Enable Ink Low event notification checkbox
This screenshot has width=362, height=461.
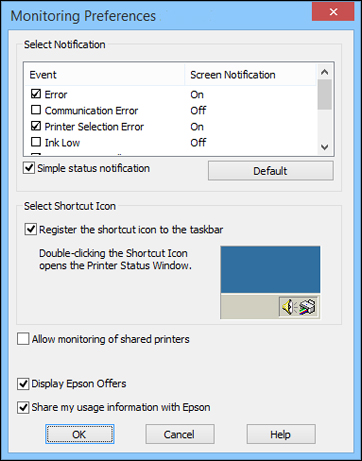click(x=36, y=142)
